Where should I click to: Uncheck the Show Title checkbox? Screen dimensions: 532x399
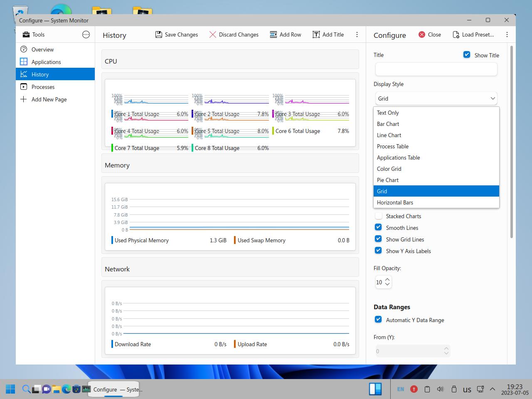pyautogui.click(x=467, y=55)
